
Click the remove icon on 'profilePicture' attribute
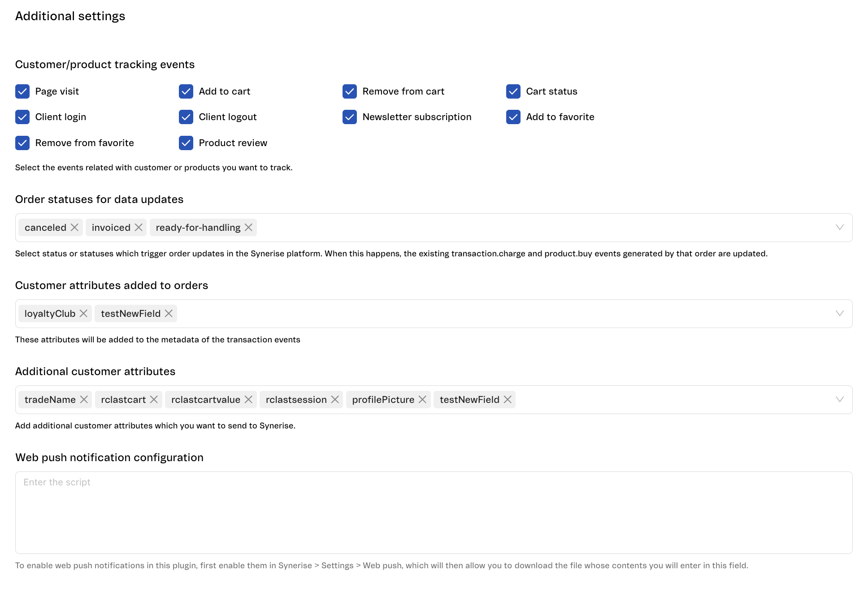click(x=423, y=399)
